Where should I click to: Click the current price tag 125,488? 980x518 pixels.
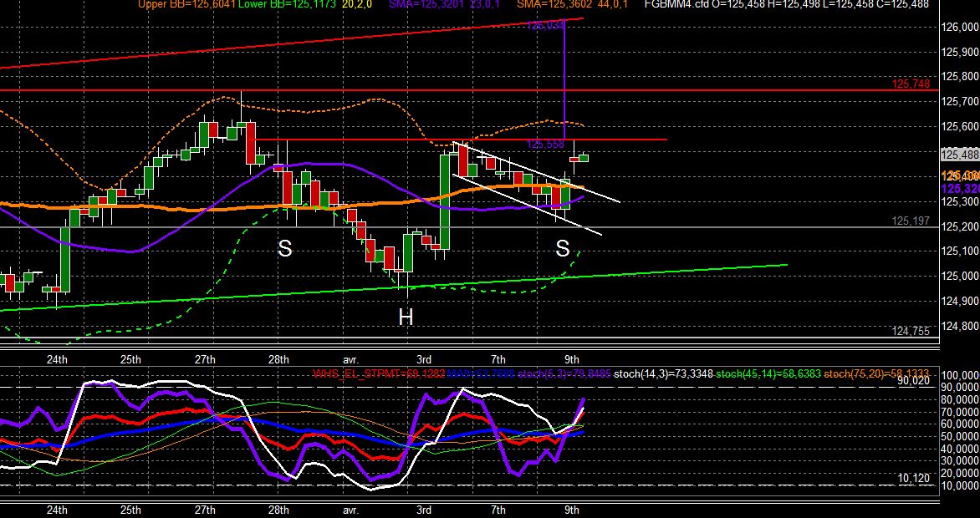click(959, 155)
